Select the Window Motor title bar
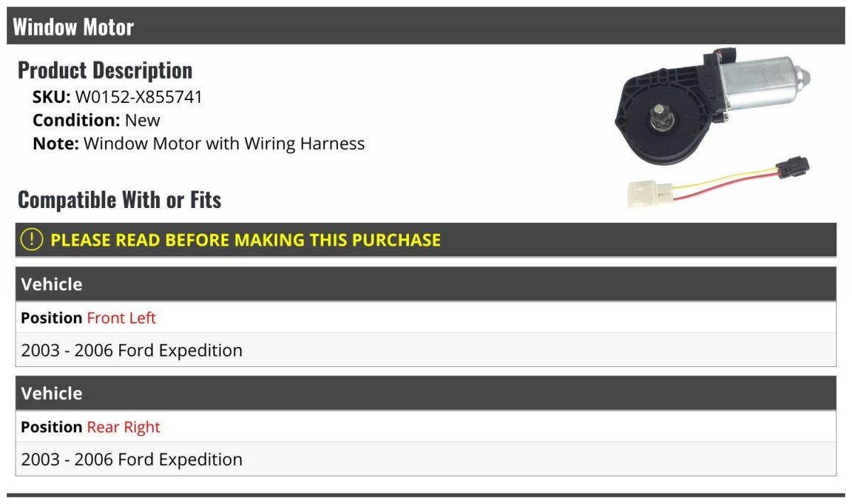 (426, 26)
